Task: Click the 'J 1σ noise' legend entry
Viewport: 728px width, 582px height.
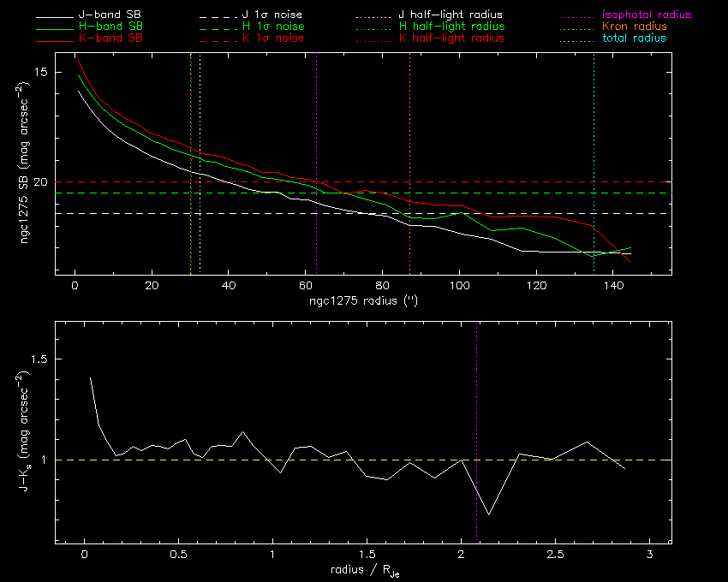Action: [272, 15]
